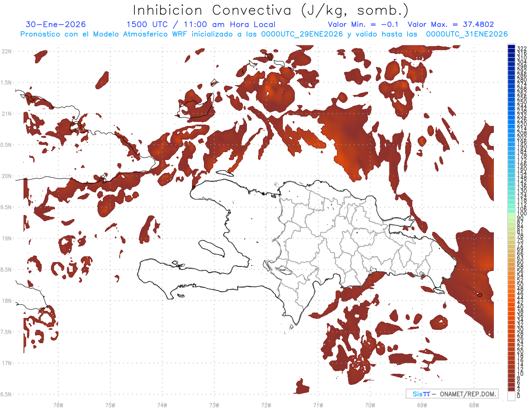Click the latitude label "20N"
Screen dimensions: 532x411
6,176
